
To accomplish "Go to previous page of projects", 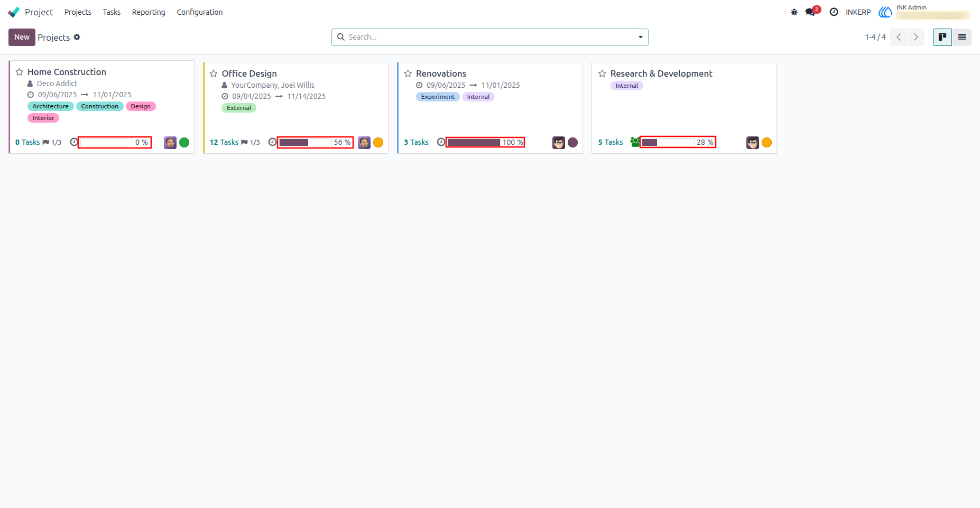I will click(899, 37).
